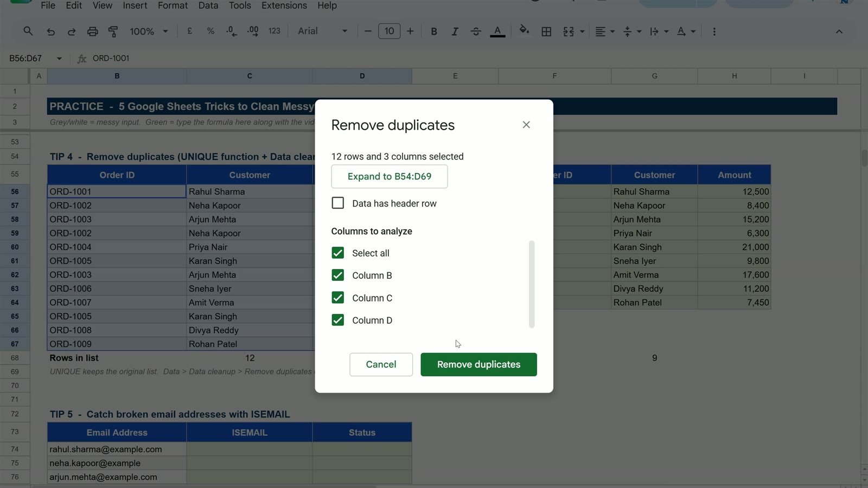Toggle strikethrough formatting
Image resolution: width=868 pixels, height=488 pixels.
(x=476, y=31)
